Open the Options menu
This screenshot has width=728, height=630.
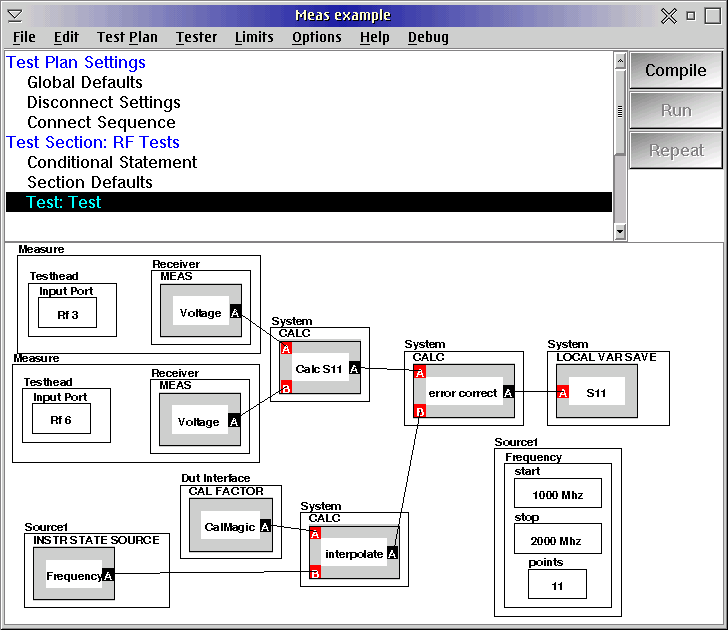pos(317,37)
